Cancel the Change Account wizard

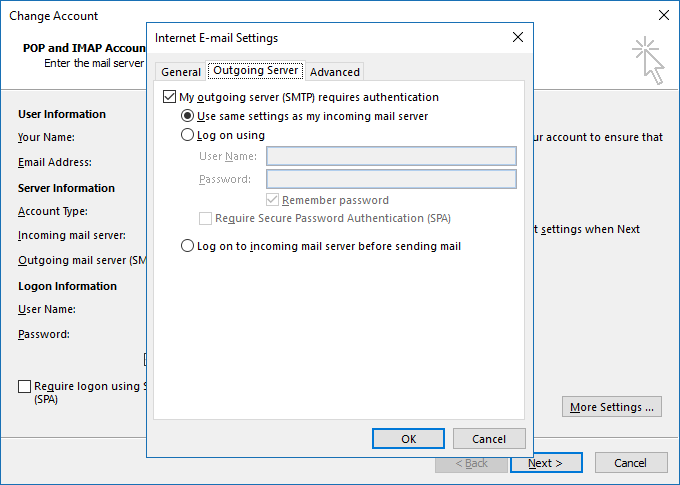click(x=631, y=463)
